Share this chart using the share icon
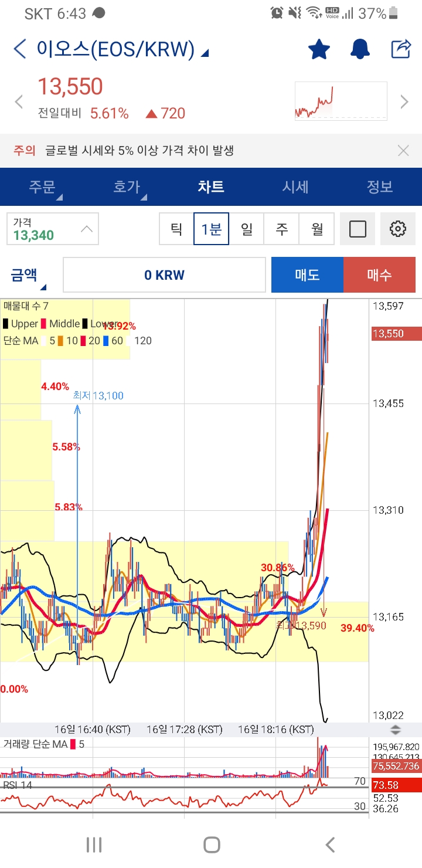This screenshot has height=868, width=422. [x=401, y=49]
